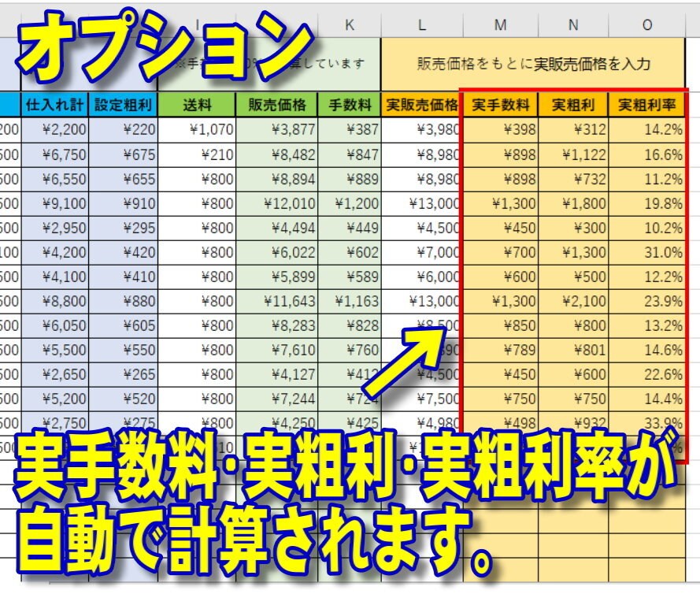Click the 実手数料 header cell

[x=501, y=105]
